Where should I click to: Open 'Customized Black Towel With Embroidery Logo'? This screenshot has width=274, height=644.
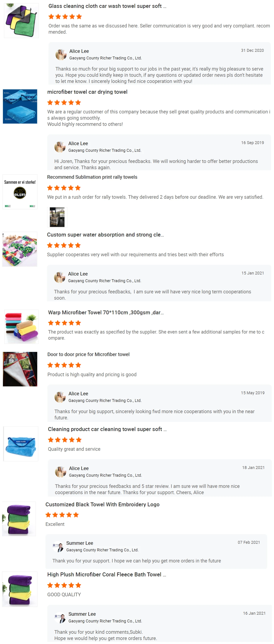[102, 504]
